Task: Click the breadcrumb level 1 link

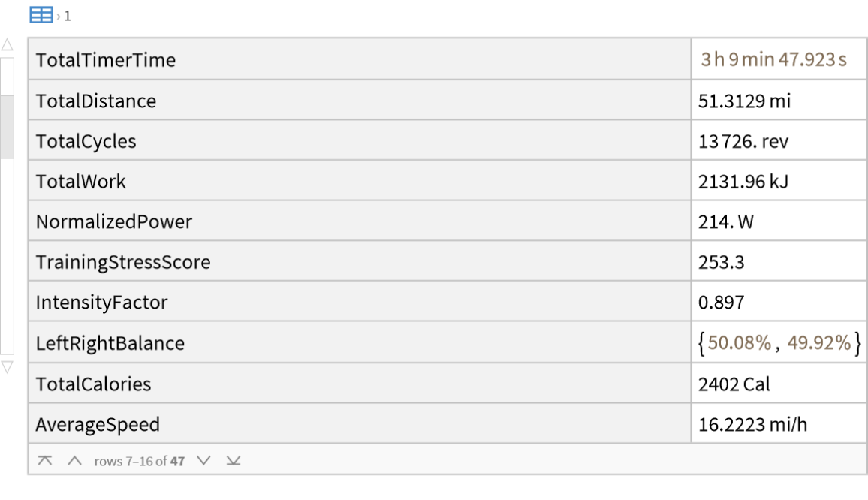Action: point(68,16)
